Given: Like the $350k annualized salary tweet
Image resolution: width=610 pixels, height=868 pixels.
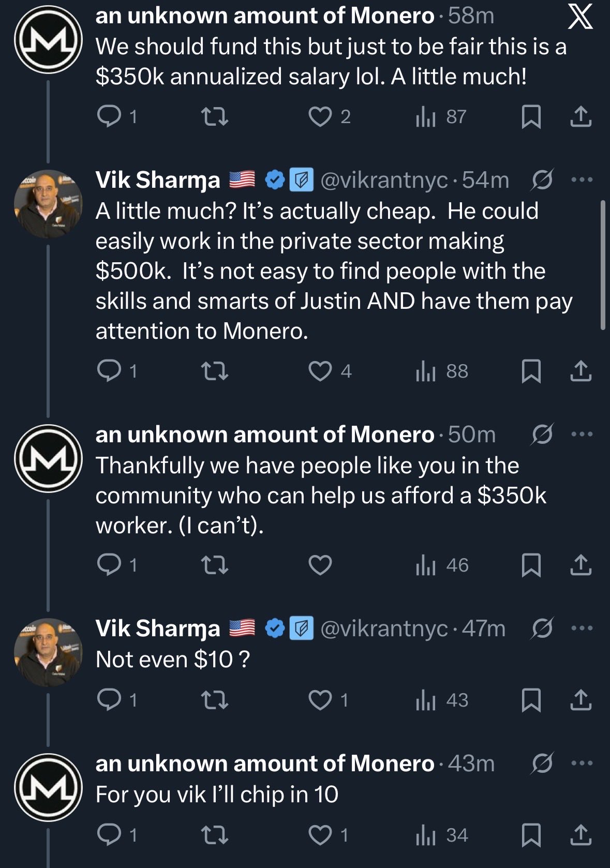Looking at the screenshot, I should 320,116.
